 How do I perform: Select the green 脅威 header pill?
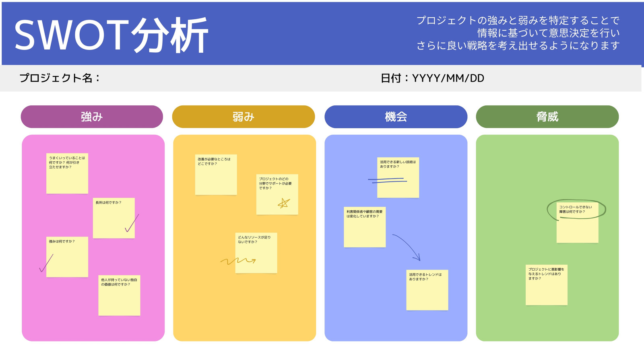tap(547, 117)
